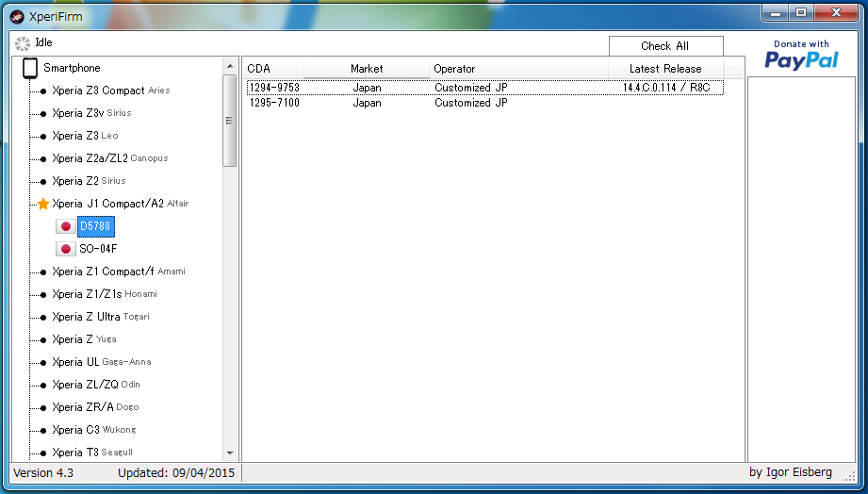
Task: Click the device tree scroll down arrow
Action: click(230, 453)
